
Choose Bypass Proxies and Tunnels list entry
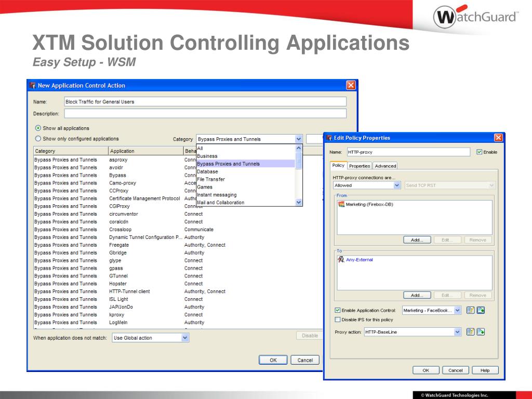click(x=246, y=164)
